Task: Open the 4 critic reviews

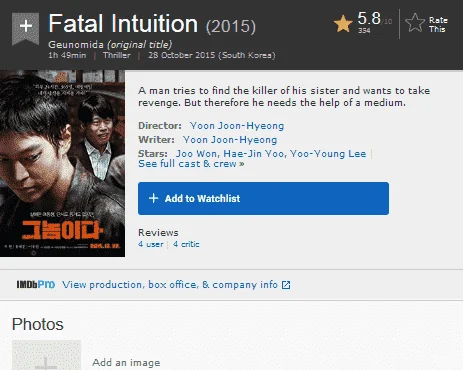Action: pyautogui.click(x=186, y=244)
